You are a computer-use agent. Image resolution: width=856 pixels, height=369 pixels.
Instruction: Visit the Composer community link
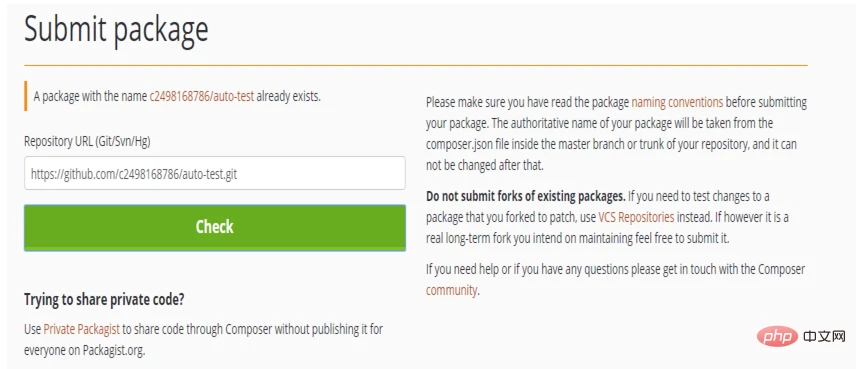tap(451, 290)
